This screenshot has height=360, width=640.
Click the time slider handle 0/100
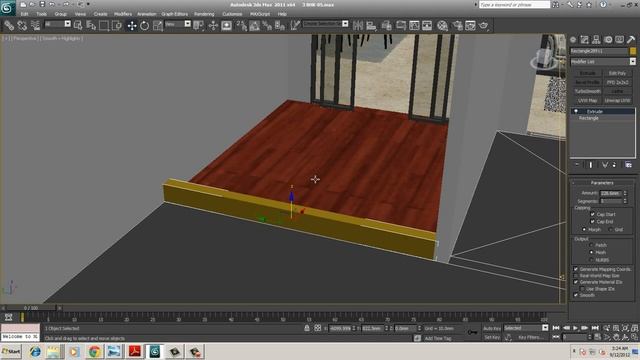[31, 308]
